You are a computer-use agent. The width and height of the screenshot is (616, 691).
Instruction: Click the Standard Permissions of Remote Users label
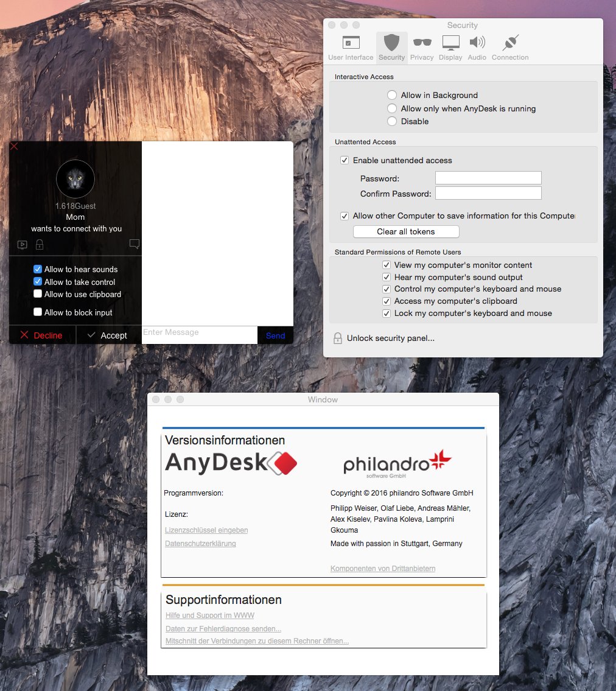(397, 252)
